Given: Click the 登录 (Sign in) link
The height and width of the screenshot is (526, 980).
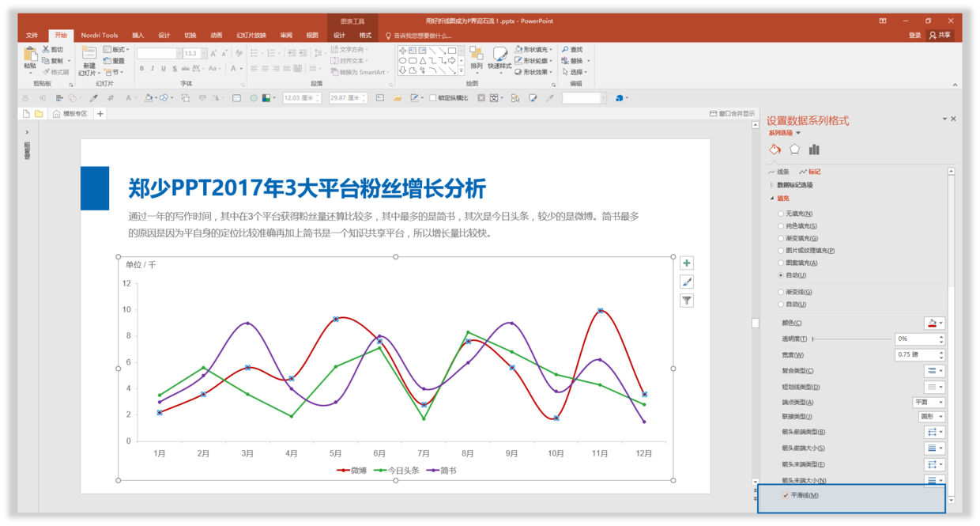Looking at the screenshot, I should pyautogui.click(x=915, y=36).
